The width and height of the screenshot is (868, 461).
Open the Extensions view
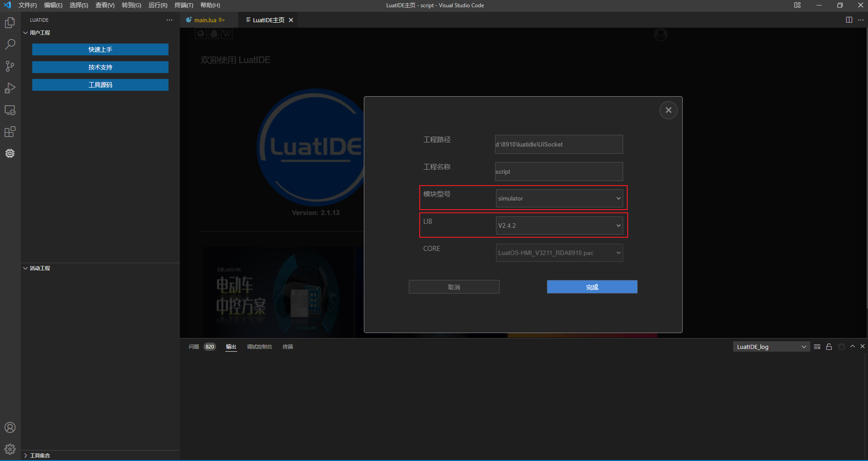[x=10, y=132]
